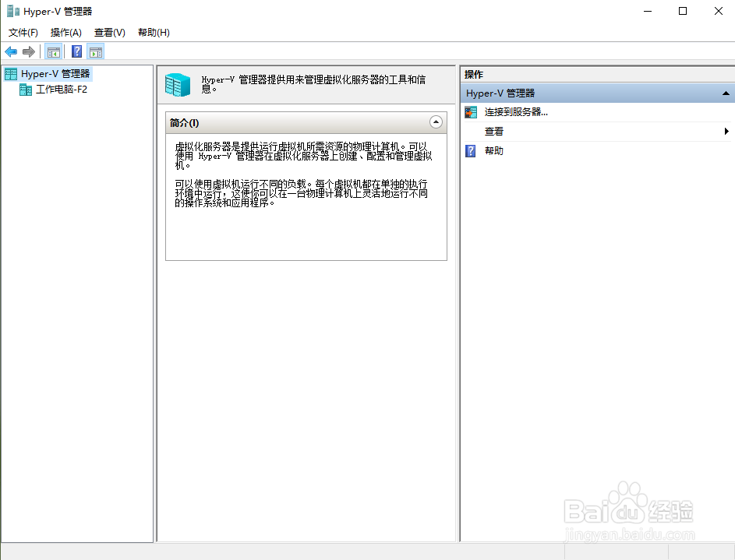Click the show/hide console tree toolbar icon
The height and width of the screenshot is (560, 735).
tap(52, 51)
